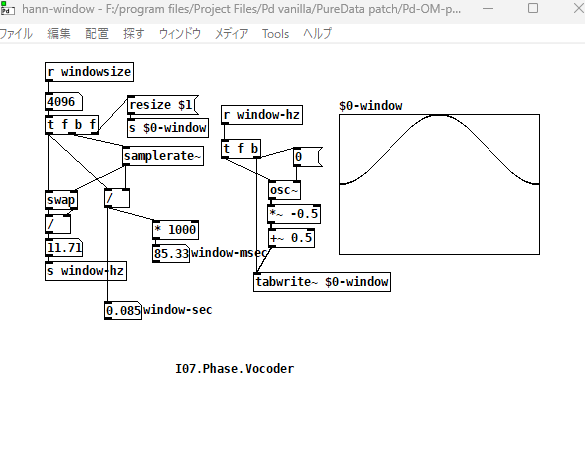Select the '/' object below swap
The image size is (585, 476).
point(58,224)
